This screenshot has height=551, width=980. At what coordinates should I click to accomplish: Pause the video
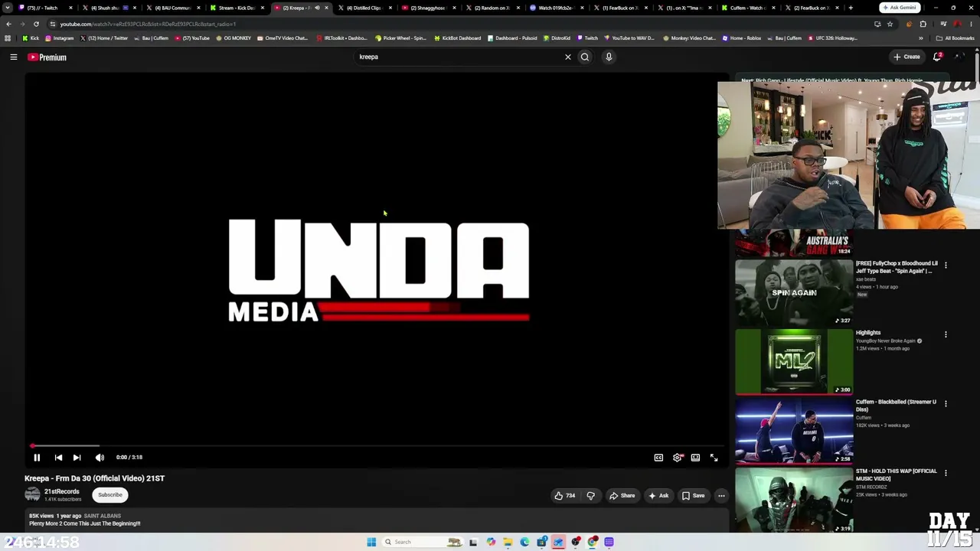[37, 458]
